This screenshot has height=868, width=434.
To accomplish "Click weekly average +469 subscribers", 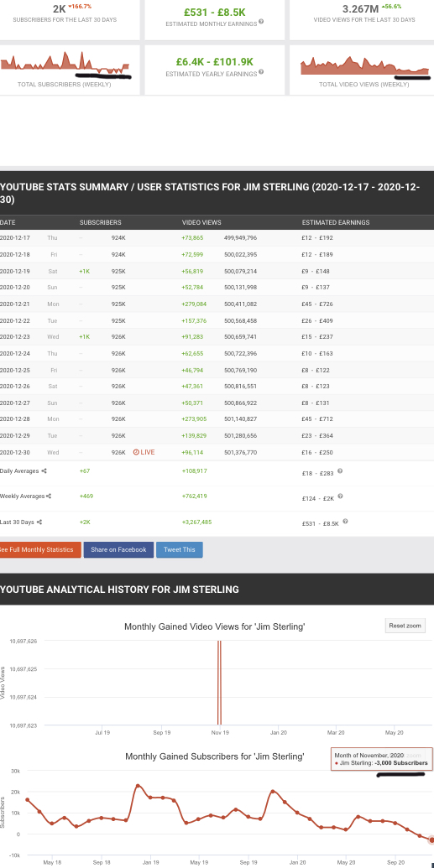I will click(x=86, y=496).
